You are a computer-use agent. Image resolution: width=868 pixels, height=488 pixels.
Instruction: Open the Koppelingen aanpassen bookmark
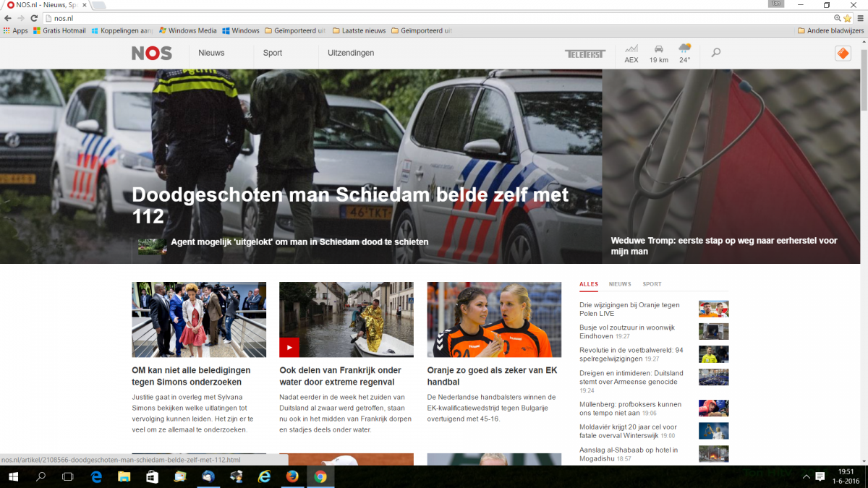click(122, 30)
